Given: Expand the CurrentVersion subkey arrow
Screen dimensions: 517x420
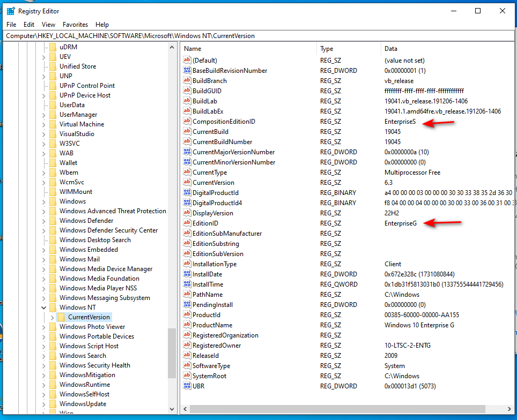Looking at the screenshot, I should (52, 317).
